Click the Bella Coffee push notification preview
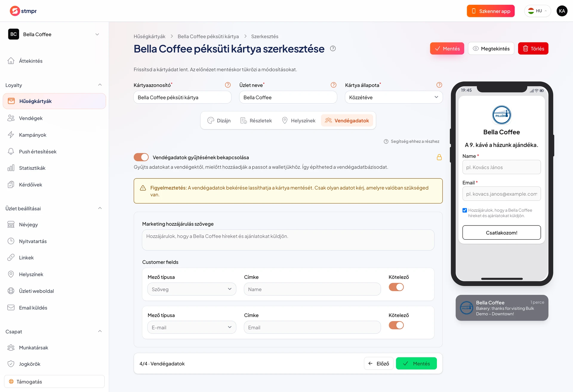 pos(502,308)
